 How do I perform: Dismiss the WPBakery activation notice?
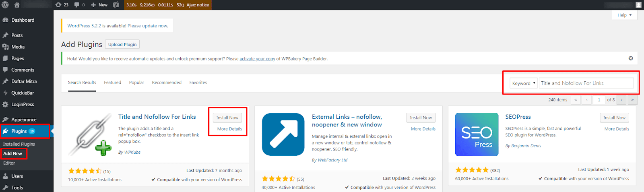tap(631, 58)
